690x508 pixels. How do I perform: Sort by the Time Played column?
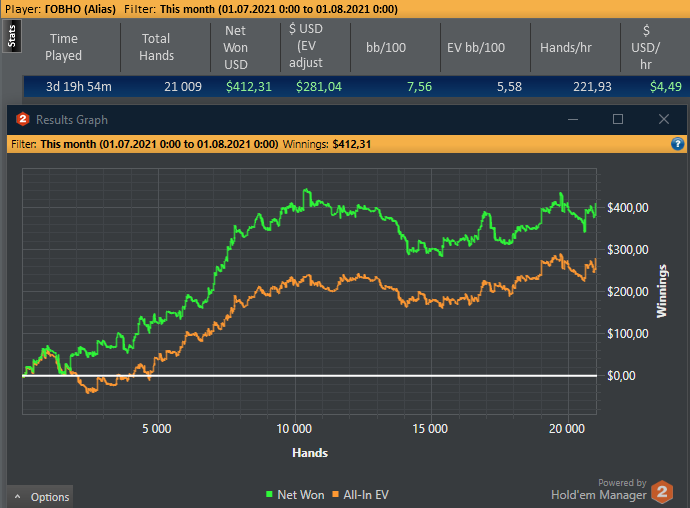tap(63, 47)
